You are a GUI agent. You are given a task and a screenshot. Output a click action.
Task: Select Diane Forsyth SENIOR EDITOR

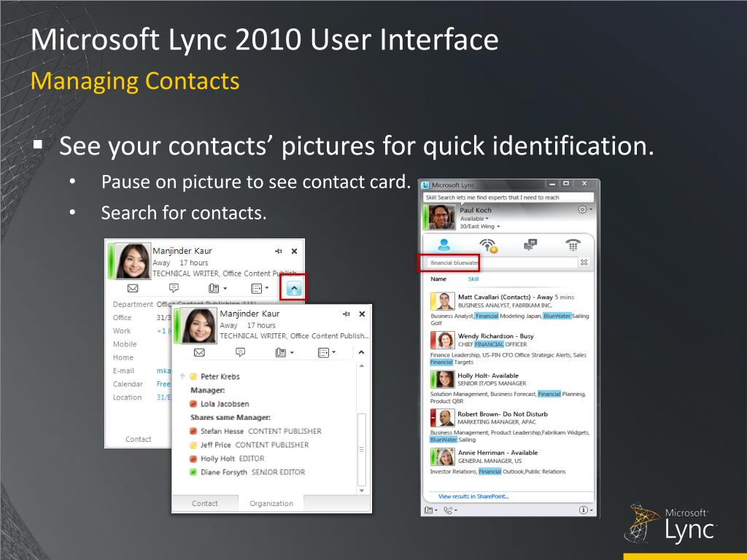coord(247,472)
